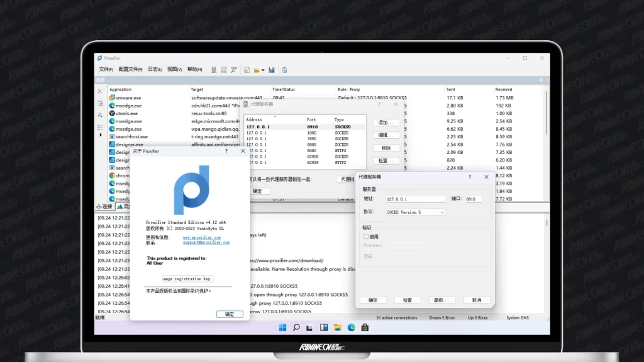644x362 pixels.
Task: Click the Proxy Servers toolbar icon
Action: click(x=214, y=70)
